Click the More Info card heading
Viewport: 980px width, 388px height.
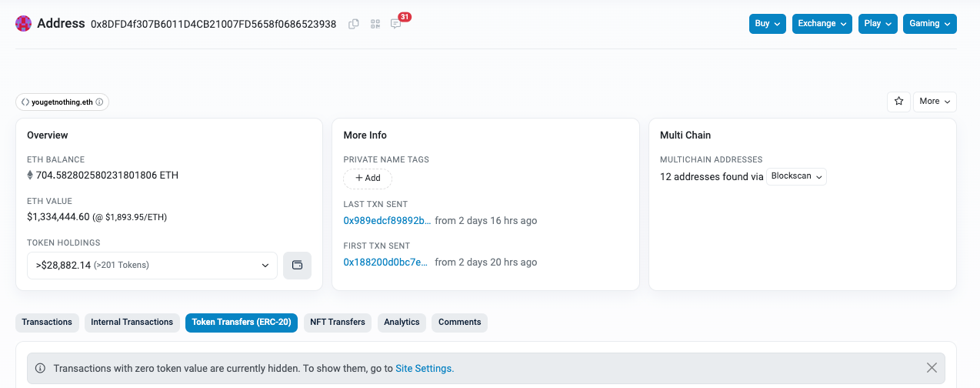point(365,135)
